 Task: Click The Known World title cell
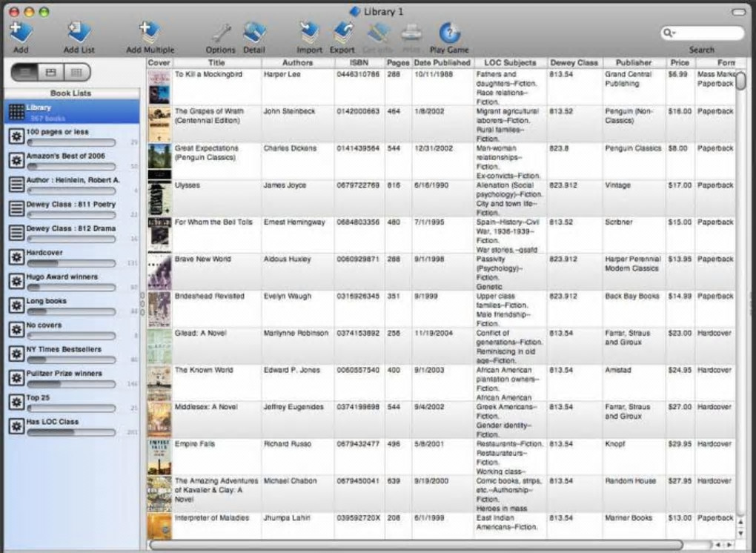(217, 383)
